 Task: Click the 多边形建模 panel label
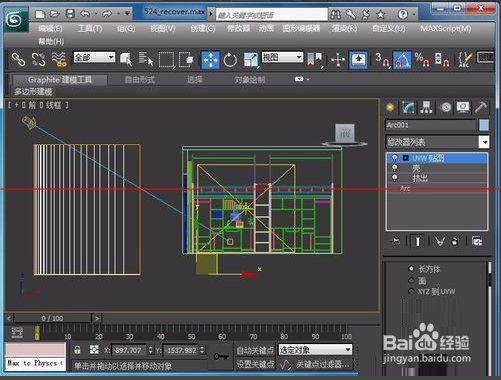(33, 92)
